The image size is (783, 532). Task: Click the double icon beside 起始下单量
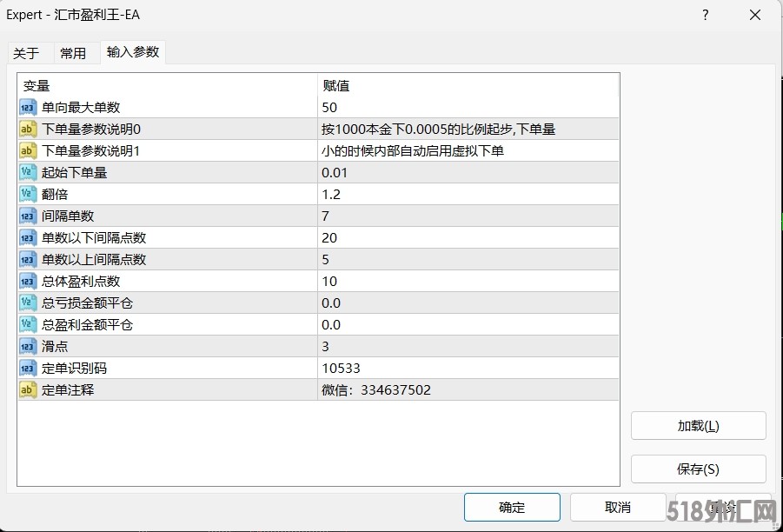point(28,172)
